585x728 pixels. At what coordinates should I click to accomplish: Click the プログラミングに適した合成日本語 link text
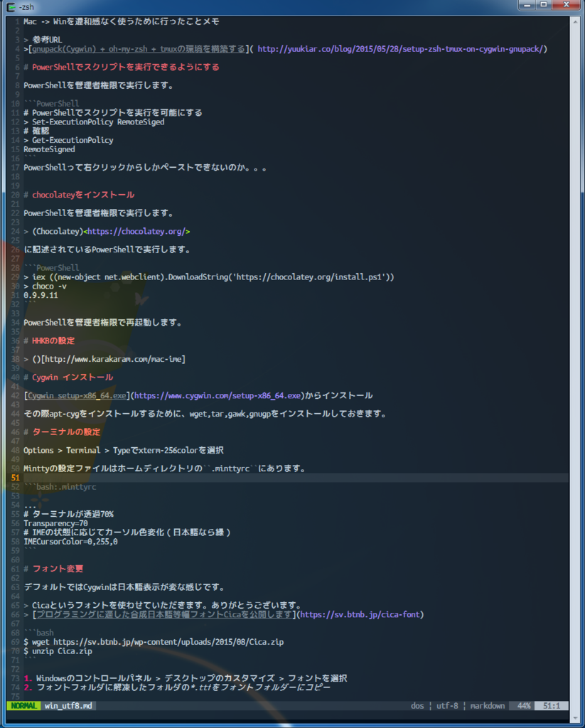coord(164,614)
